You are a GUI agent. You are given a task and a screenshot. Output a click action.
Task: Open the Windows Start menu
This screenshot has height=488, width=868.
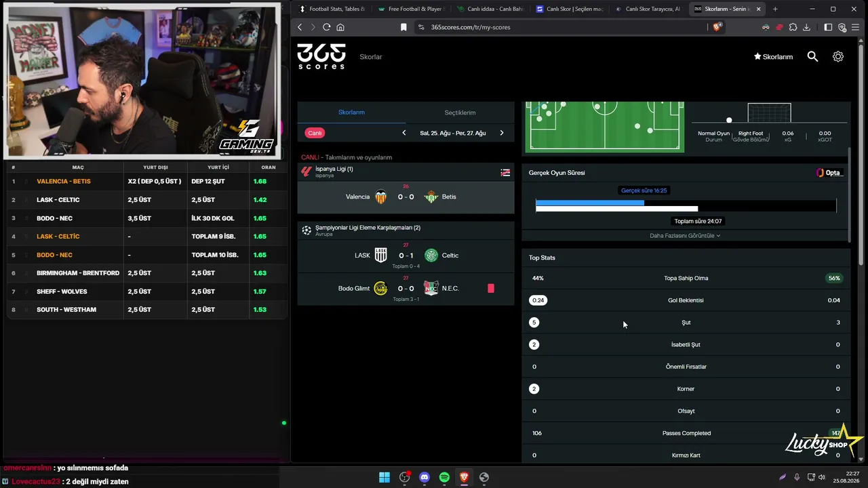coord(384,477)
